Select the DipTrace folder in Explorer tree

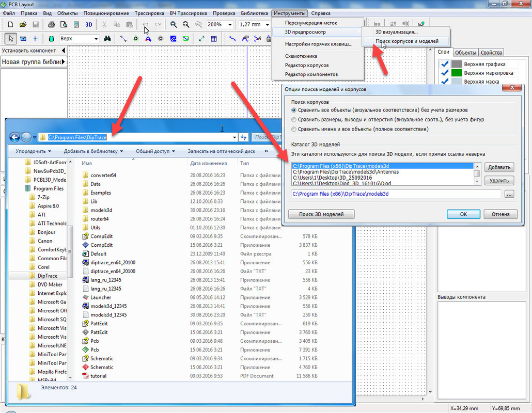pos(47,276)
